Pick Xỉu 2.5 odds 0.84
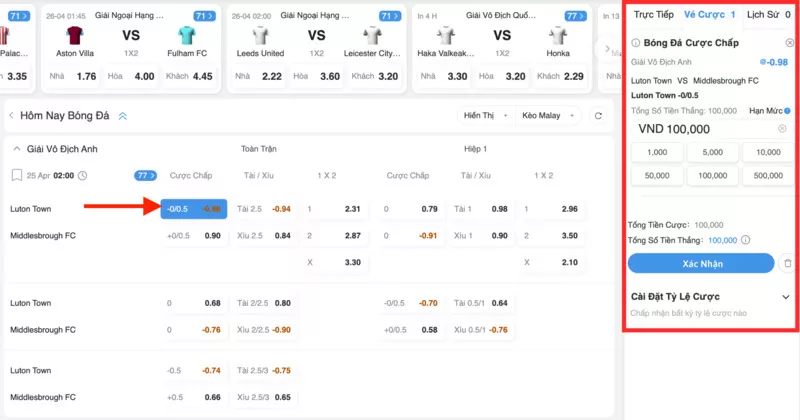 tap(264, 236)
